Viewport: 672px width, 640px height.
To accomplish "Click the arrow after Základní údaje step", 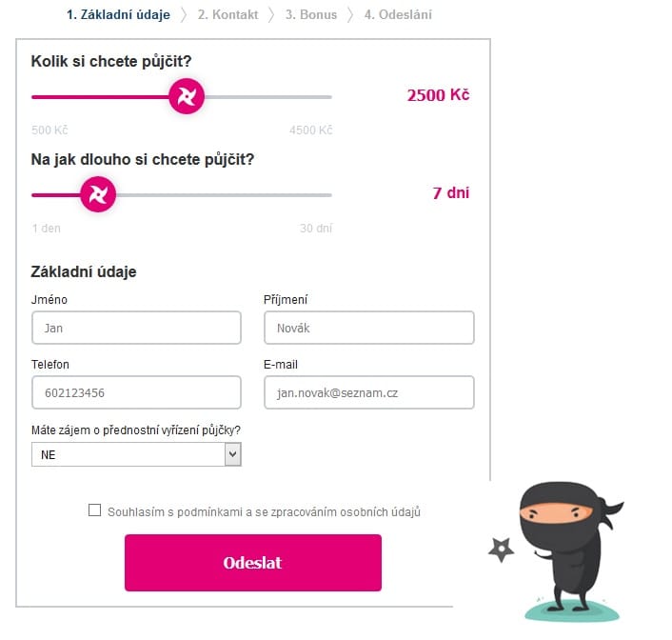I will tap(184, 14).
